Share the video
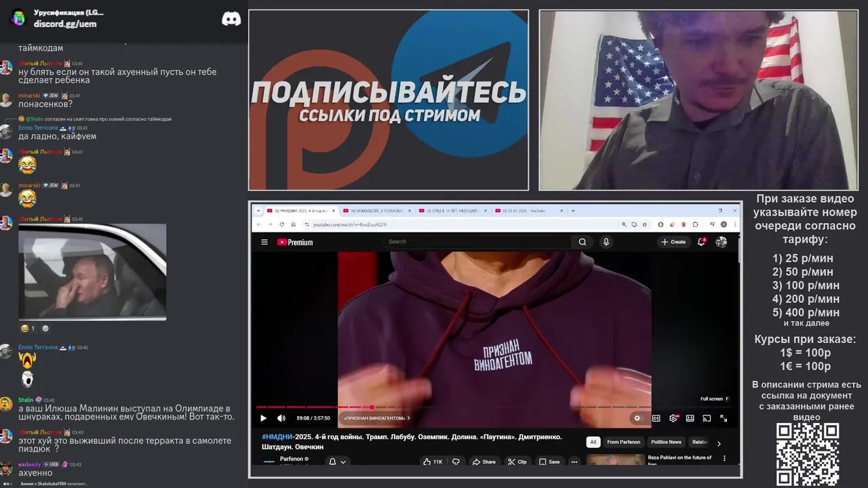Screen dimensions: 868x488 [x=484, y=462]
